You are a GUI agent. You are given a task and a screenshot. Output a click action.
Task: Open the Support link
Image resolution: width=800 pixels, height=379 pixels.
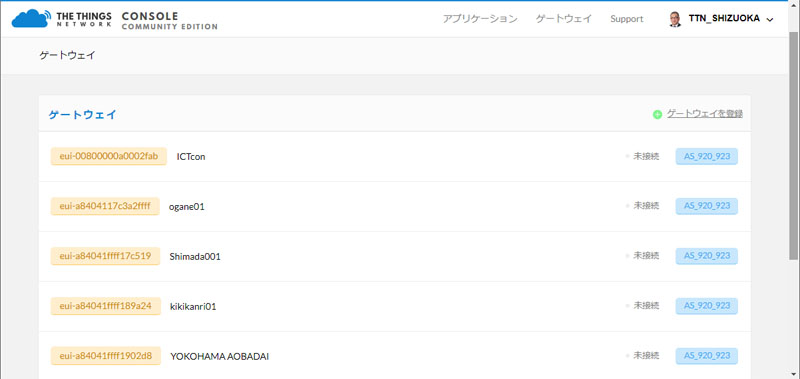[x=627, y=19]
